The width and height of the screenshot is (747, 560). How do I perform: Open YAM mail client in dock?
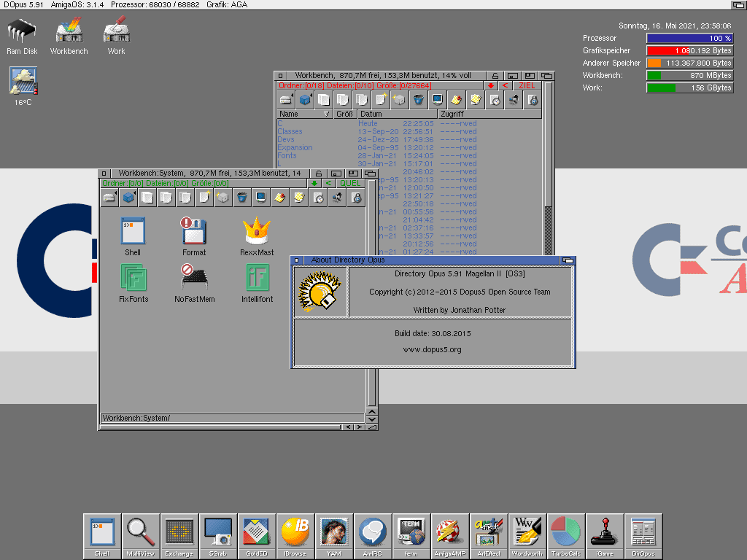click(x=334, y=536)
